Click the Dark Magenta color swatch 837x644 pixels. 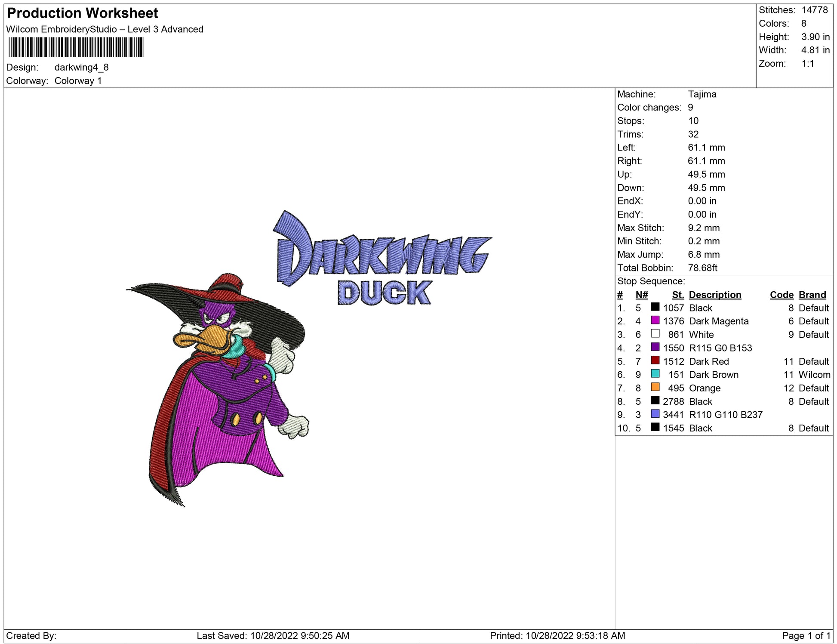pyautogui.click(x=655, y=320)
